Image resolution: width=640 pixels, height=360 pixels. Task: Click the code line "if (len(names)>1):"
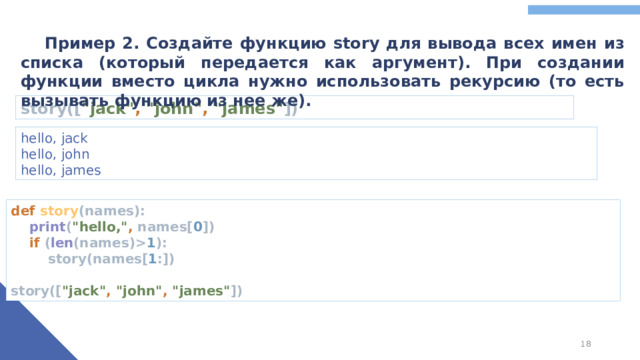[98, 243]
